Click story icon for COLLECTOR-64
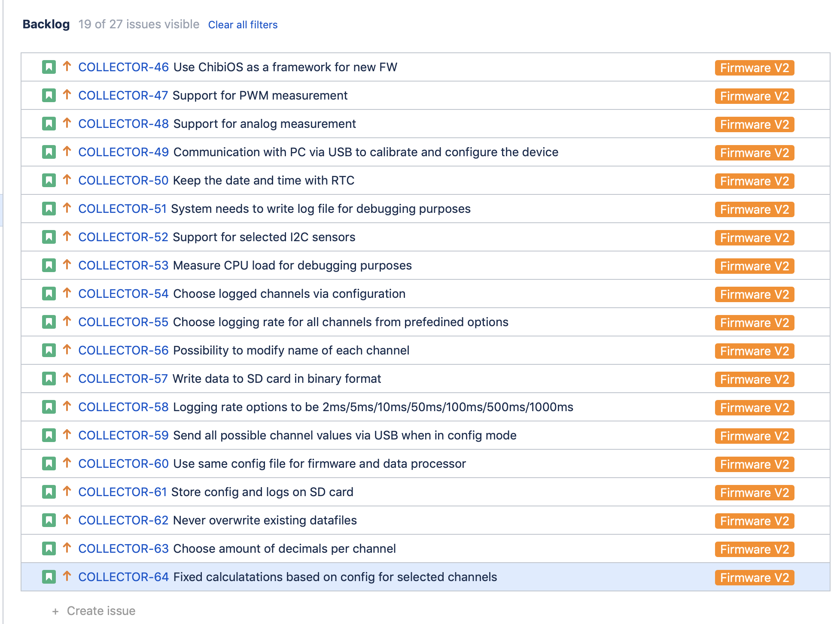 49,577
